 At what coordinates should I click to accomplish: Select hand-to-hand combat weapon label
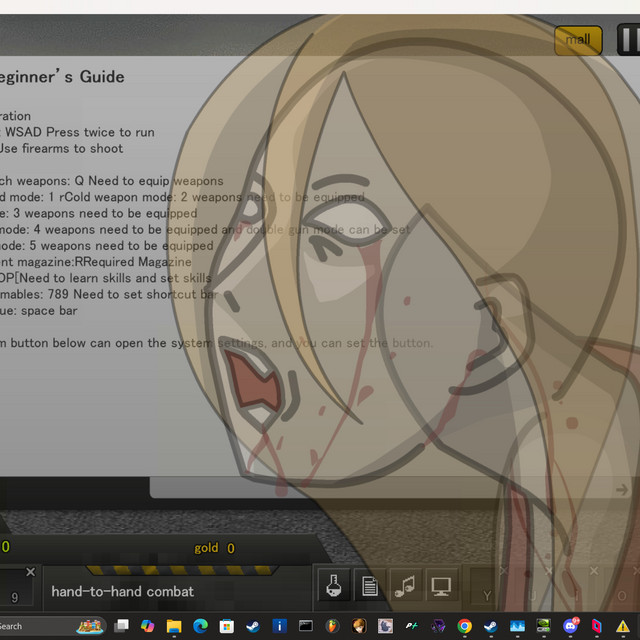point(122,591)
